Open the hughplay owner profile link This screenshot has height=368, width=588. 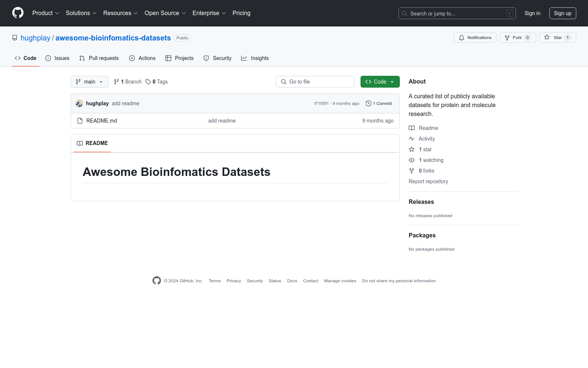[35, 38]
